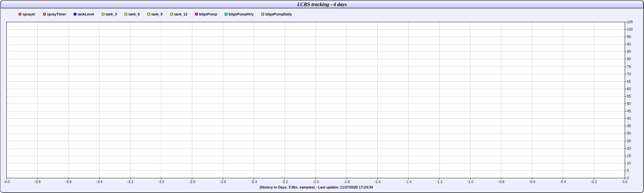644x193 pixels.
Task: Toggle the tank_9 series label
Action: (x=157, y=14)
